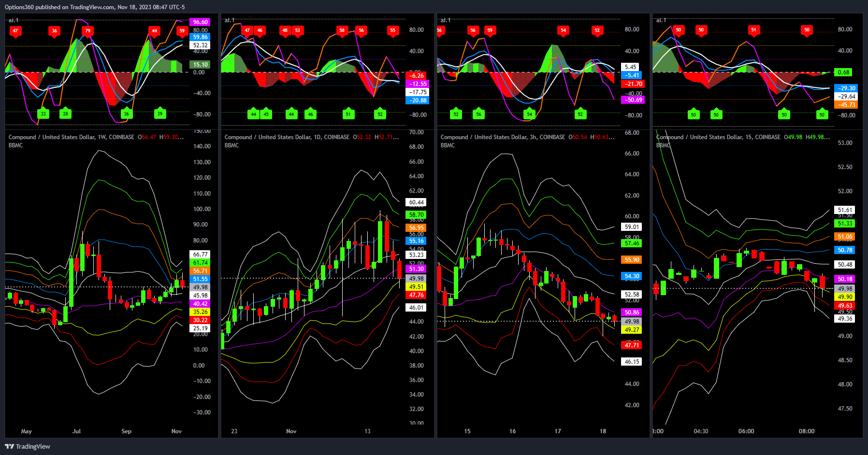Click the blue 50.78 band price label
This screenshot has width=868, height=455.
845,250
